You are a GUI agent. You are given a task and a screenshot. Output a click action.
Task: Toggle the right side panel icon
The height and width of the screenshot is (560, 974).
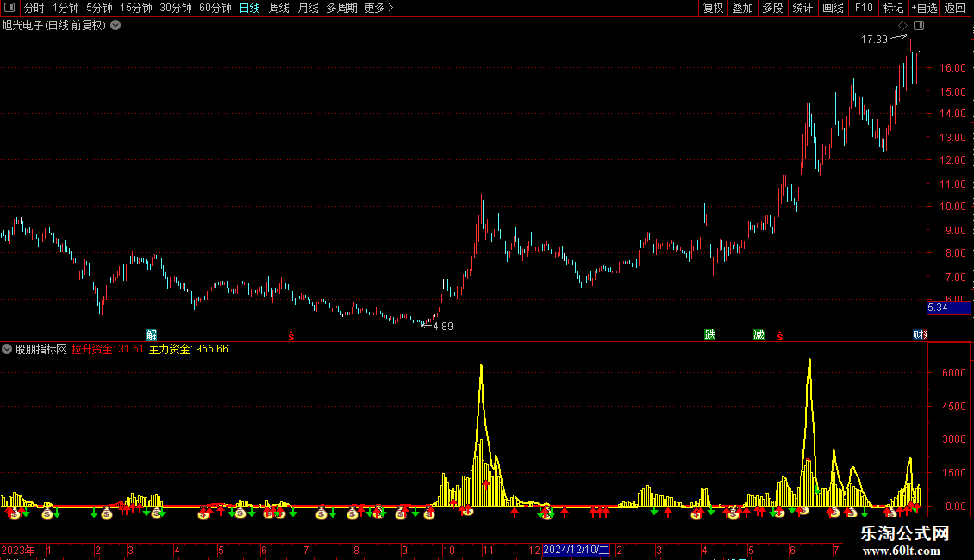pos(919,26)
